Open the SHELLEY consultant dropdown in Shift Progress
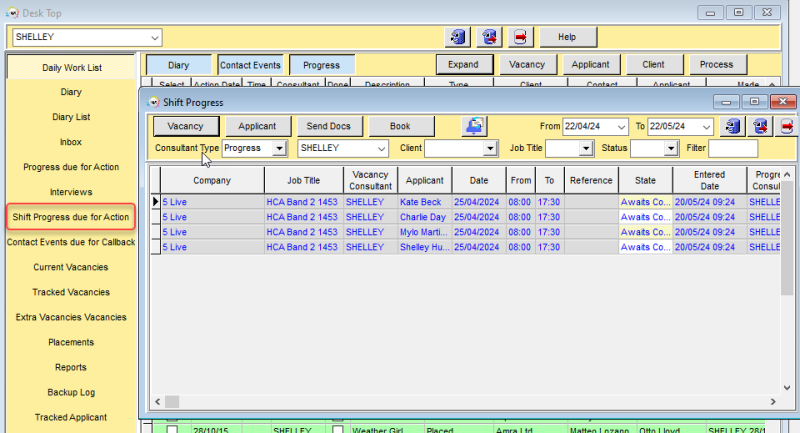This screenshot has width=800, height=433. (381, 148)
